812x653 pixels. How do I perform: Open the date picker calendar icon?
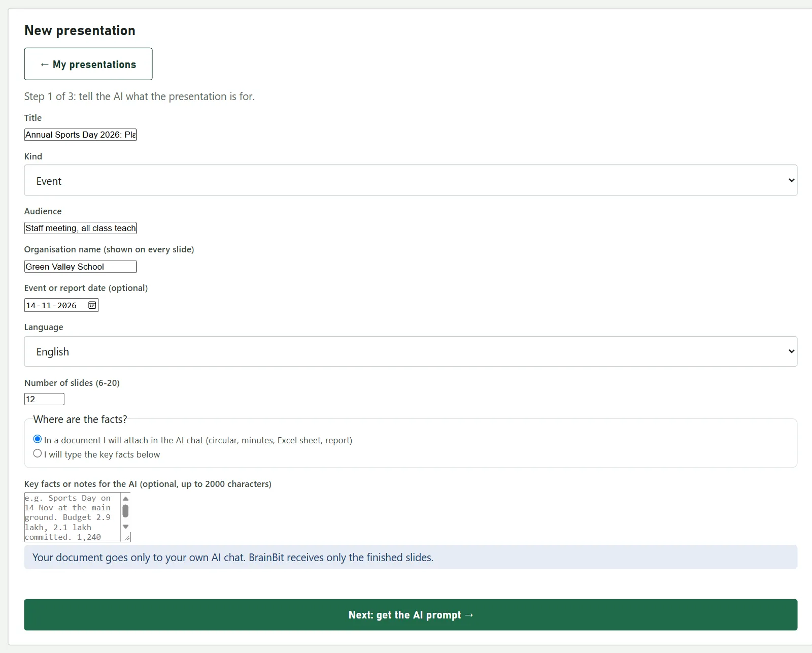coord(92,305)
